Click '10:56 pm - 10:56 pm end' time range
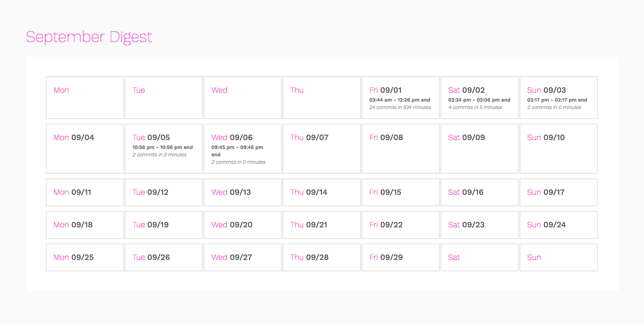 pos(162,147)
